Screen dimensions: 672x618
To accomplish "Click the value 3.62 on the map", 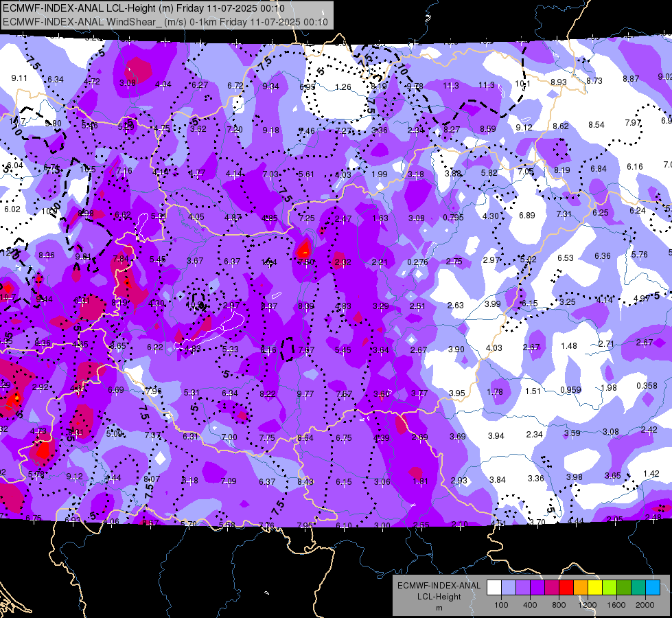I will [198, 129].
